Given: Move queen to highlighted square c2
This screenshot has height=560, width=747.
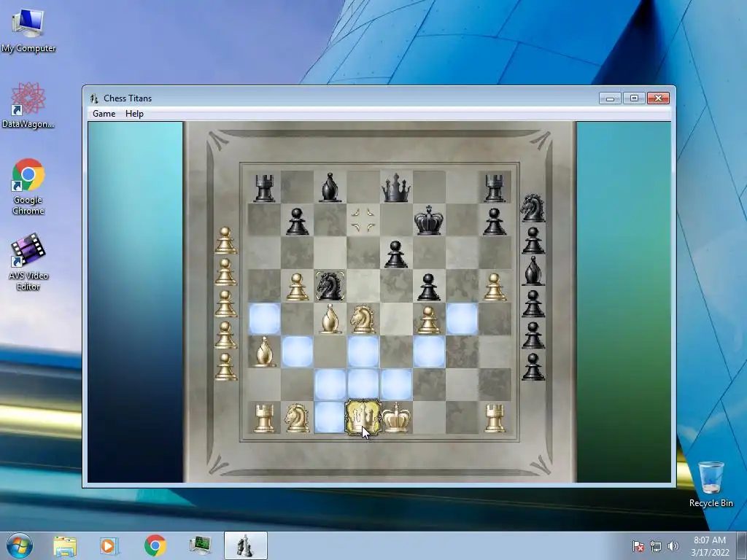Looking at the screenshot, I should click(330, 385).
